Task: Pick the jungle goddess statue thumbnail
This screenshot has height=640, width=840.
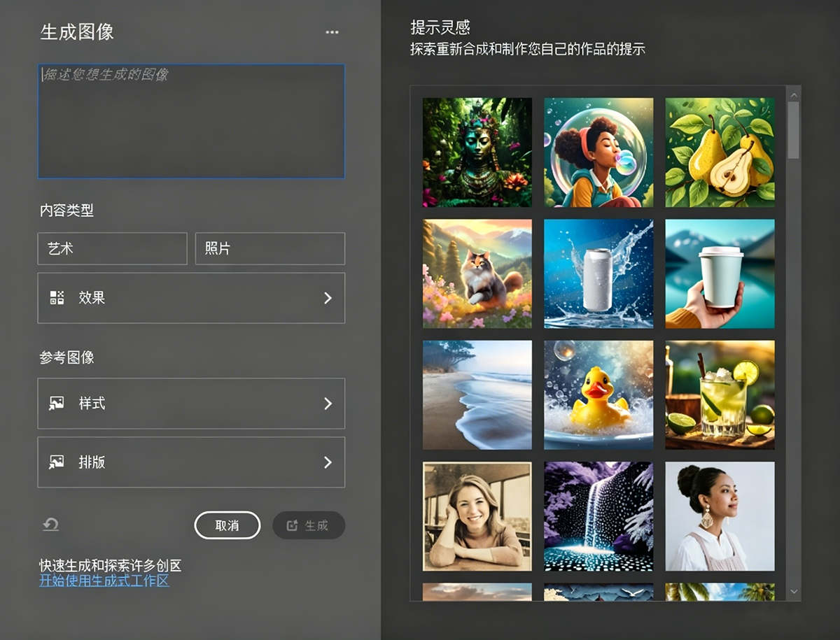Action: tap(477, 152)
